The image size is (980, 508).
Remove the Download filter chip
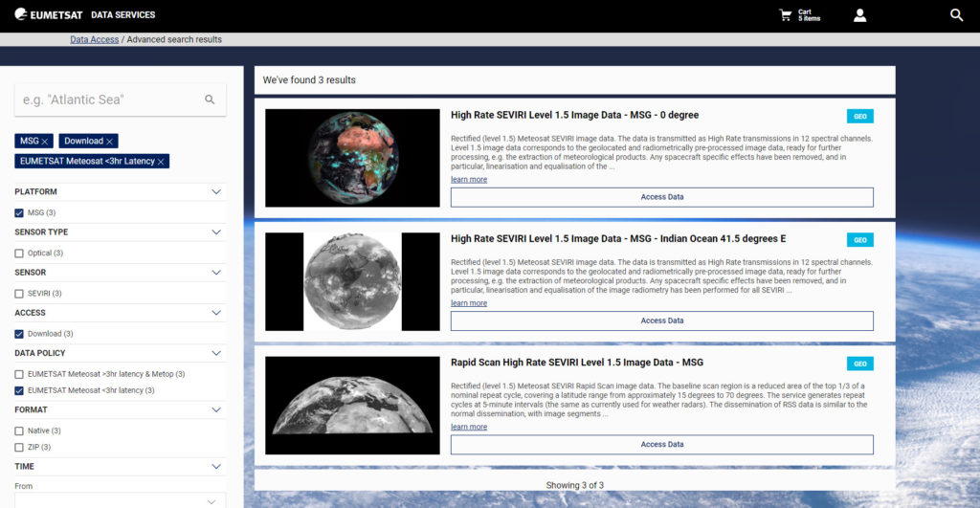(x=109, y=142)
